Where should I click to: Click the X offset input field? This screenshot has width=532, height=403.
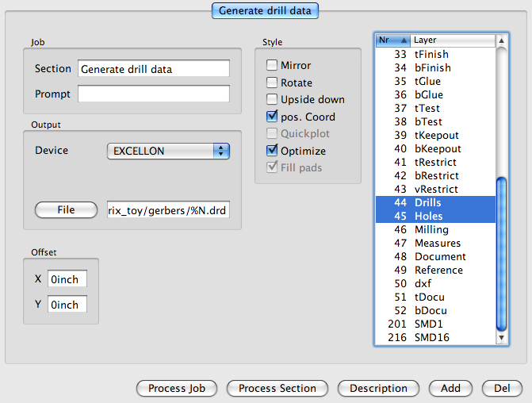pos(67,279)
